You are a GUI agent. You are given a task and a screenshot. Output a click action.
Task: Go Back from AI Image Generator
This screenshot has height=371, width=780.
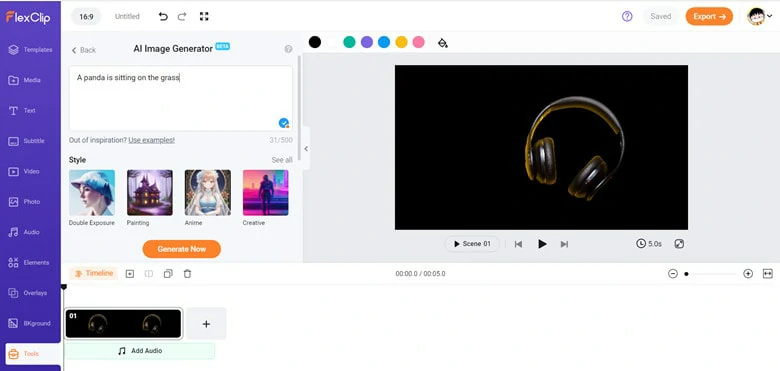pyautogui.click(x=84, y=50)
